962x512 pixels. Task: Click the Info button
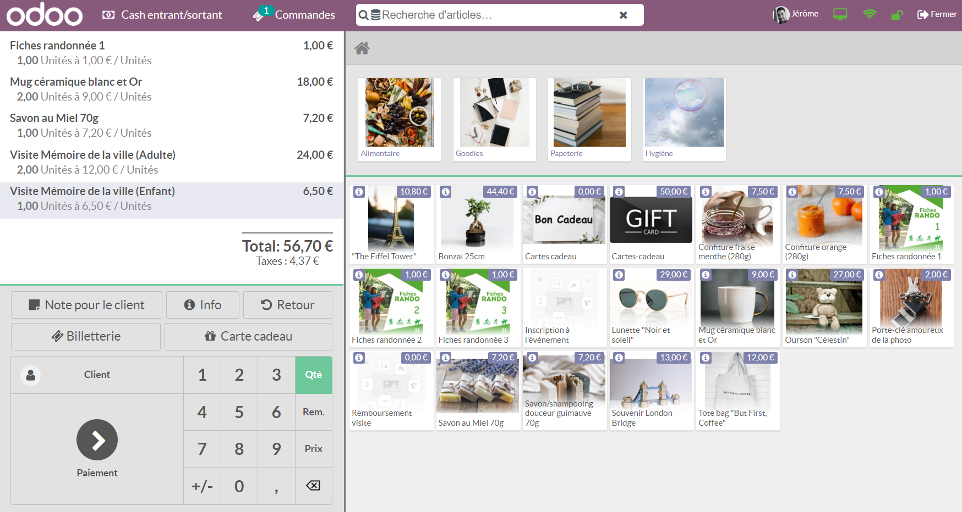tap(202, 305)
